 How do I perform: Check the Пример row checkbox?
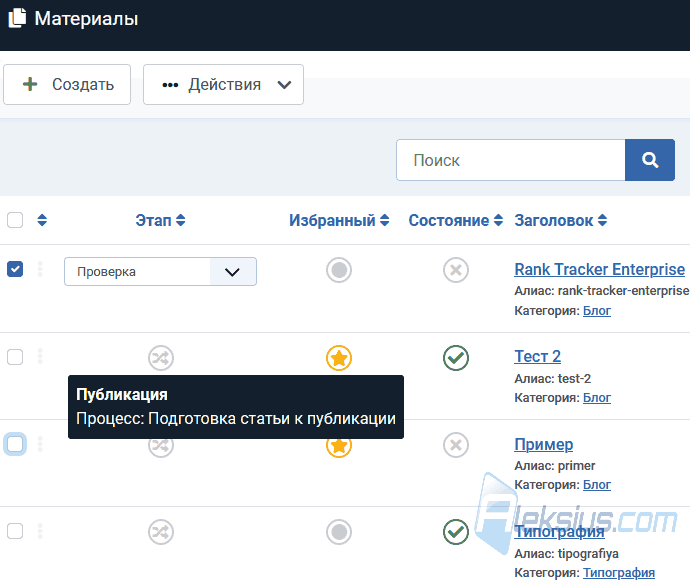click(x=15, y=444)
